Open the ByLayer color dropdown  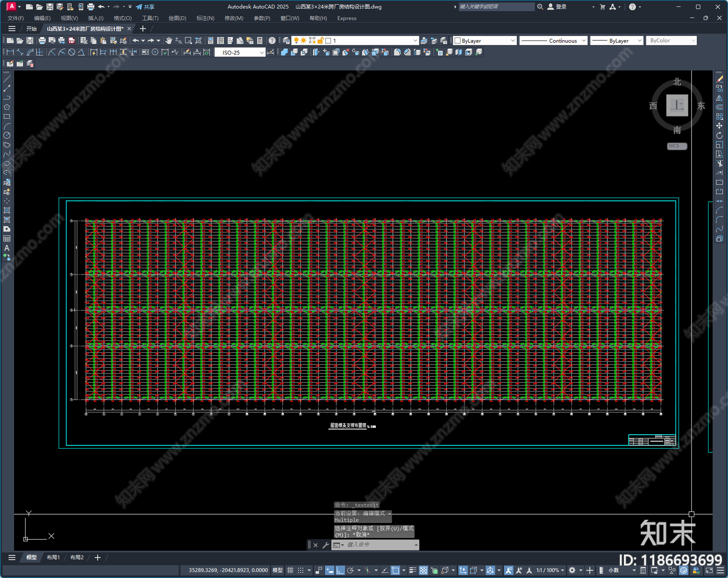click(x=485, y=41)
